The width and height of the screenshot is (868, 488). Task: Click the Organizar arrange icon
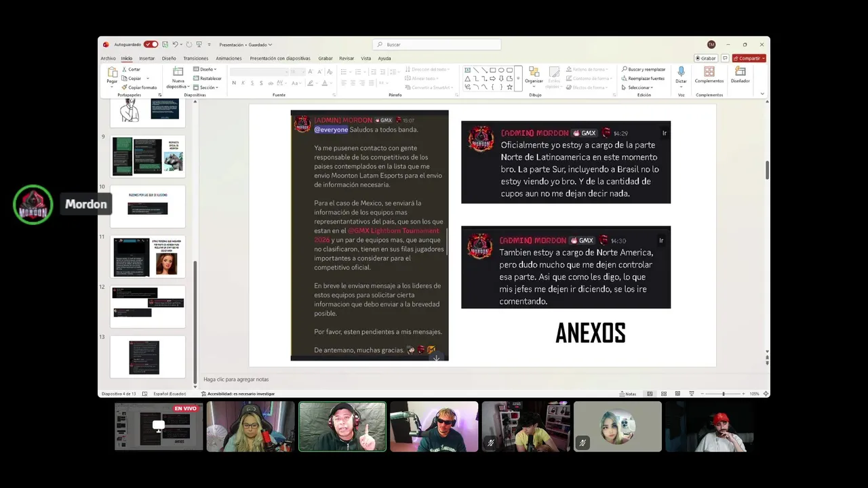pyautogui.click(x=534, y=73)
